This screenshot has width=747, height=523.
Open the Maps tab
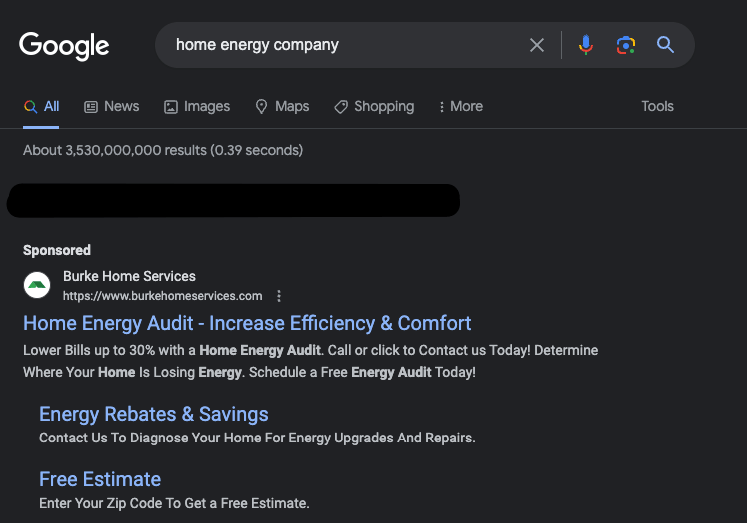click(283, 106)
